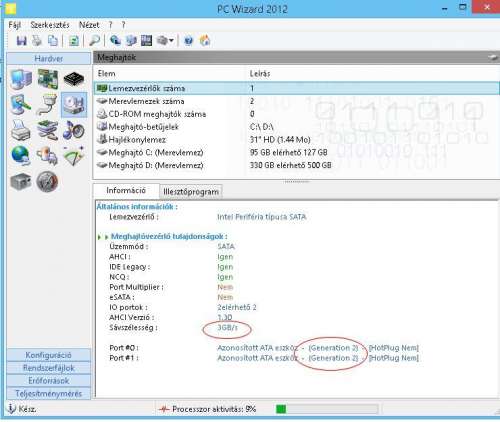Open the Video monitor with card icon
Viewport: 500px width, 422px height.
coord(21,105)
